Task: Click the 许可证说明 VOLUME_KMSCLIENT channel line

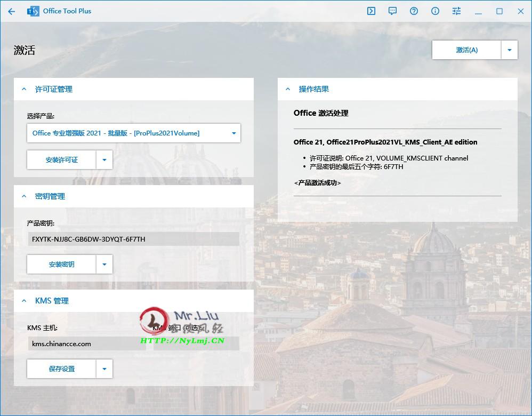Action: (389, 158)
